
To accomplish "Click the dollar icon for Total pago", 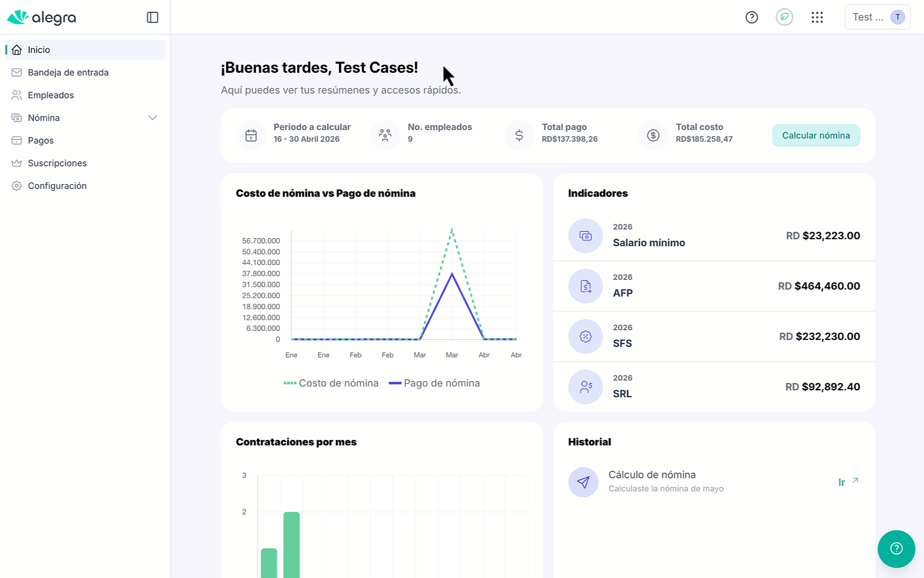I will pos(519,135).
